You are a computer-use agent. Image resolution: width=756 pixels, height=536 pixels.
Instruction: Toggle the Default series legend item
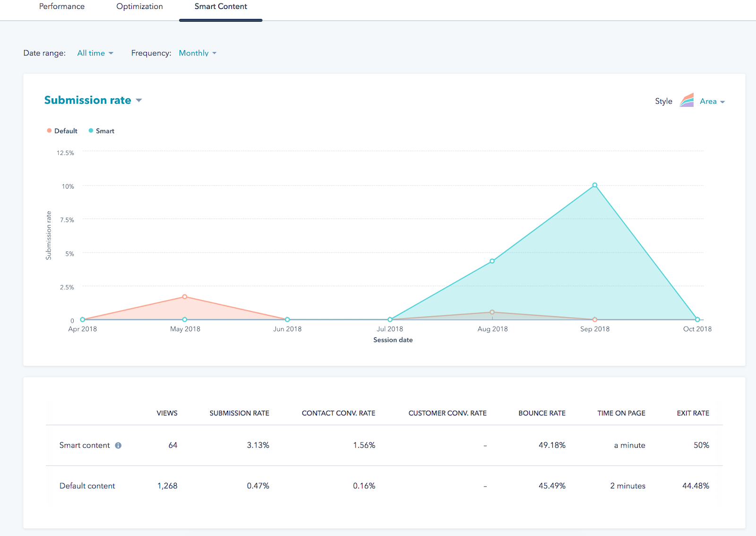point(62,131)
